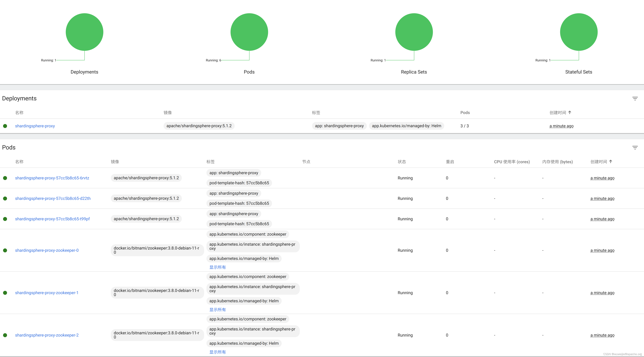
Task: Click sort arrow beside Pods 创建时间
Action: tap(611, 161)
